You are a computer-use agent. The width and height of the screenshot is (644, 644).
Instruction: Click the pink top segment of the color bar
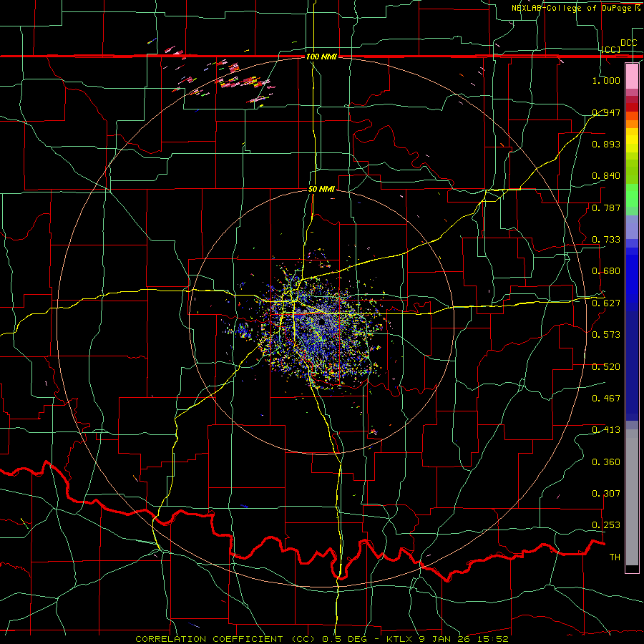[632, 77]
